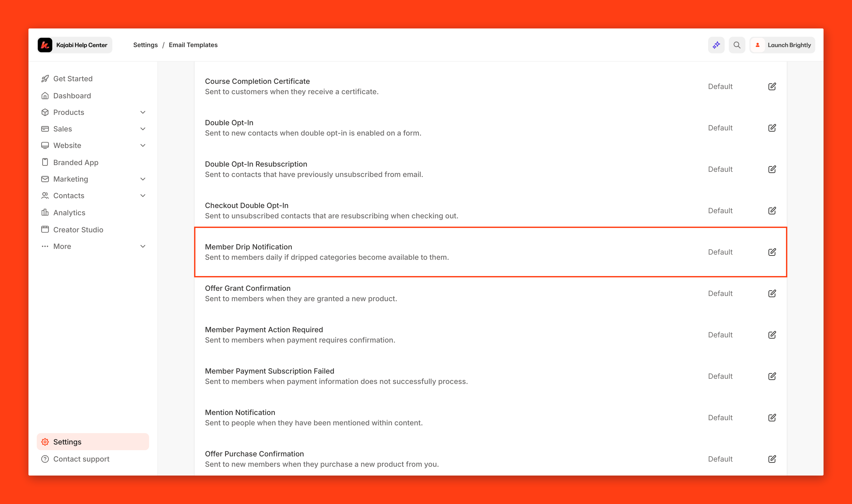Open Creator Studio from sidebar
Image resolution: width=852 pixels, height=504 pixels.
click(x=78, y=229)
